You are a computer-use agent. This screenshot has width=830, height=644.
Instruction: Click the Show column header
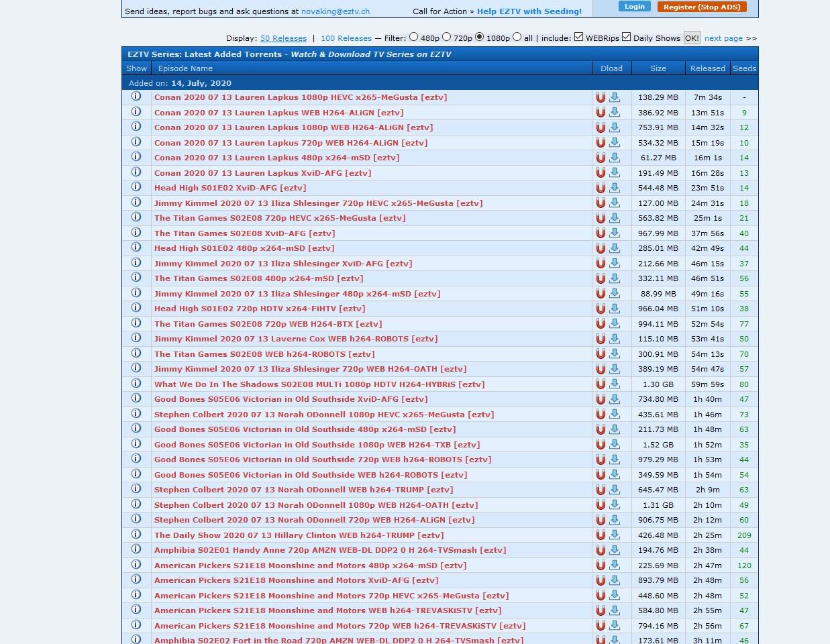136,68
